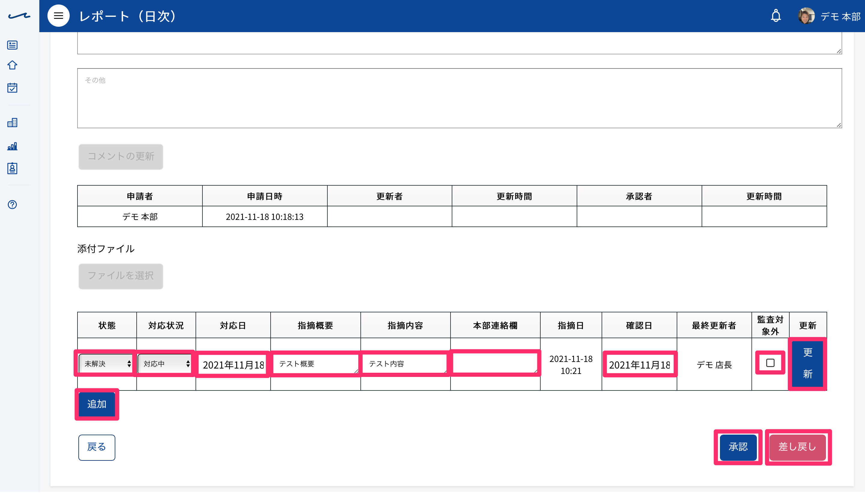Click the 申請日時 value 2021-11-18 10:18:13

pos(265,217)
